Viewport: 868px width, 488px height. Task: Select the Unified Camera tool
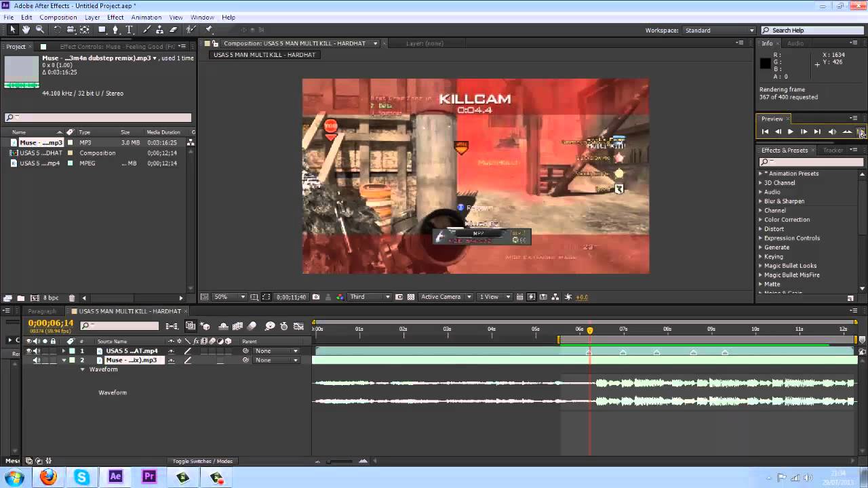coord(71,30)
